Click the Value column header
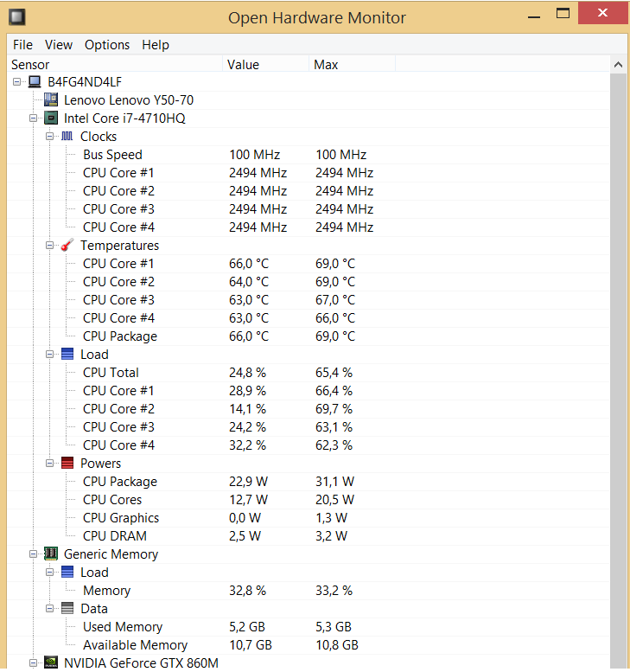 click(266, 64)
